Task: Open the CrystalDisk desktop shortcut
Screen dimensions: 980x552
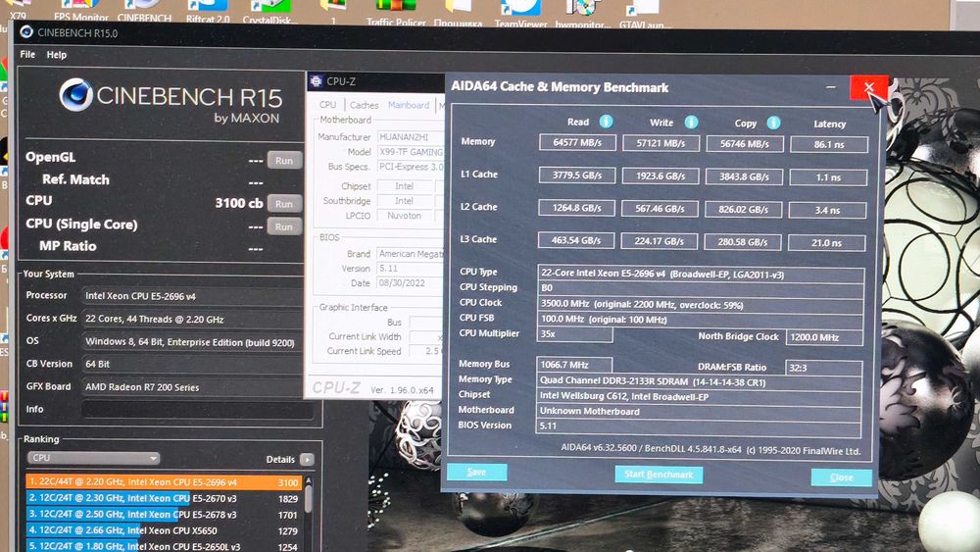Action: click(x=269, y=11)
